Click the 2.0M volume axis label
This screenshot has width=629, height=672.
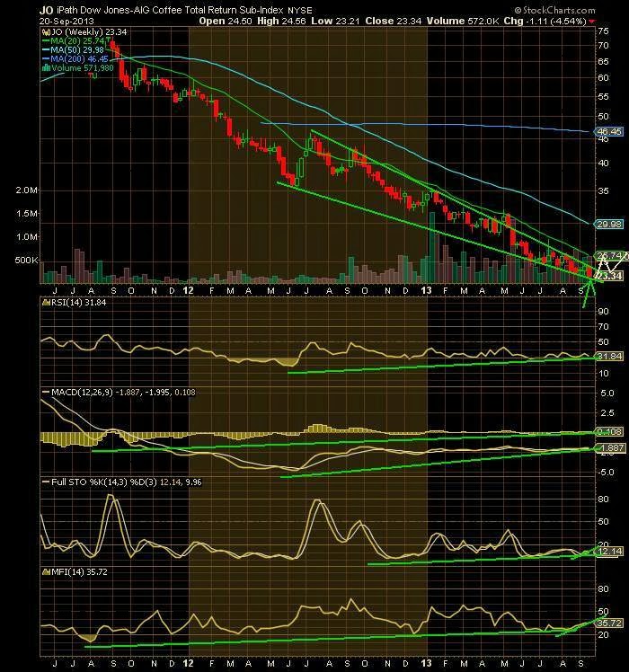pos(27,190)
